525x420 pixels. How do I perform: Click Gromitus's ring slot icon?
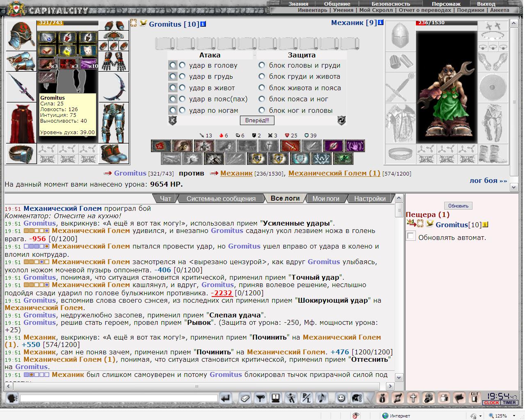21,154
